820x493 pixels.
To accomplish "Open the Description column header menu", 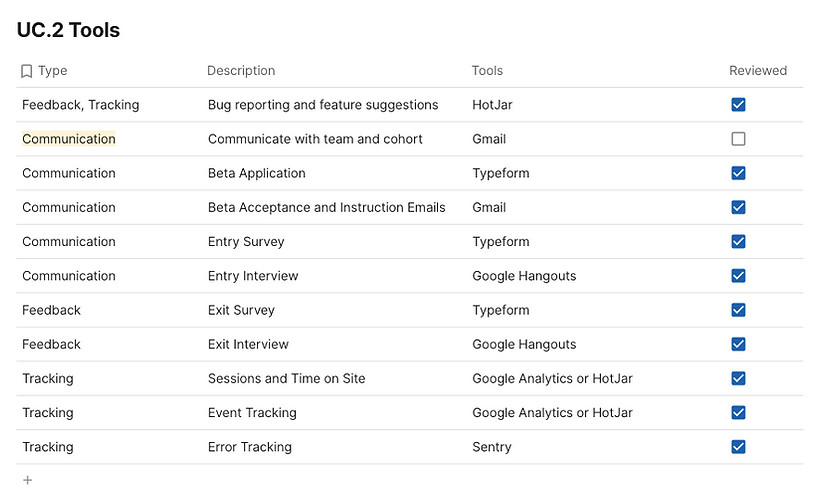I will coord(241,71).
